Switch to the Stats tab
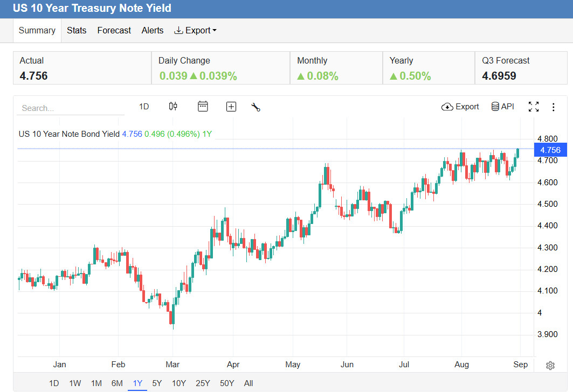This screenshot has height=392, width=573. (x=77, y=31)
